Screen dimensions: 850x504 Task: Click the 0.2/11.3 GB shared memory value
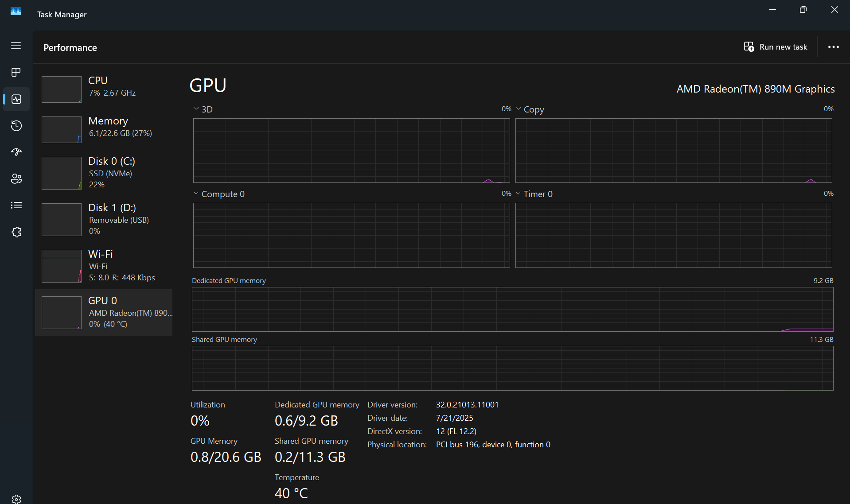pos(310,457)
